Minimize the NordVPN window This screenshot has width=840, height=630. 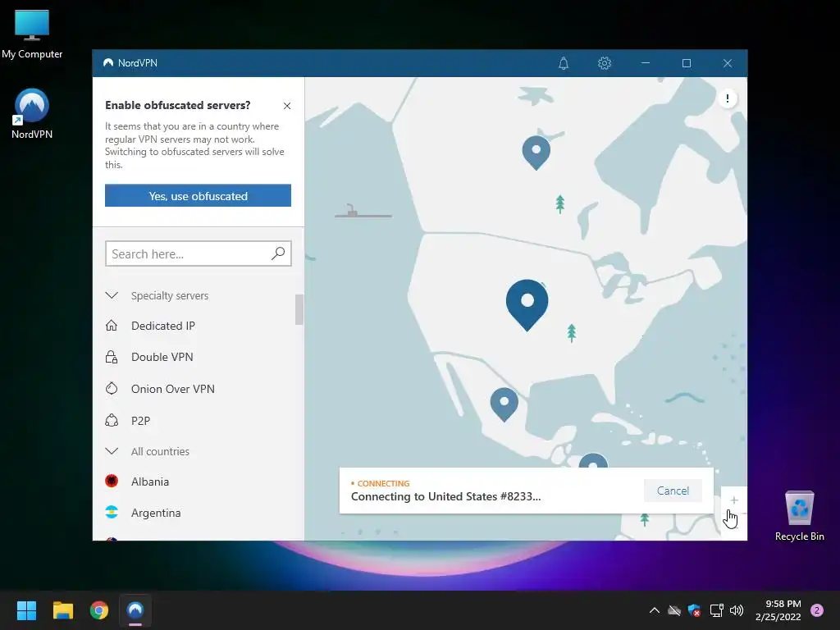tap(646, 63)
